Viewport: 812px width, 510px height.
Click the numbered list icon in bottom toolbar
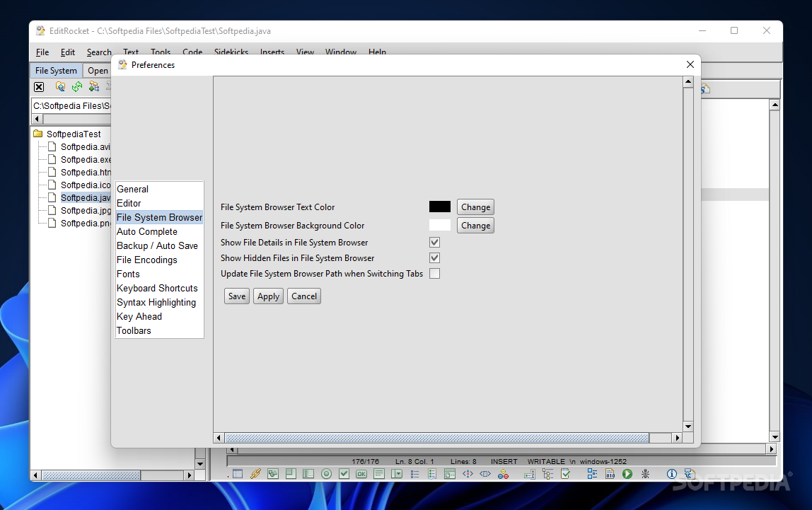point(432,474)
